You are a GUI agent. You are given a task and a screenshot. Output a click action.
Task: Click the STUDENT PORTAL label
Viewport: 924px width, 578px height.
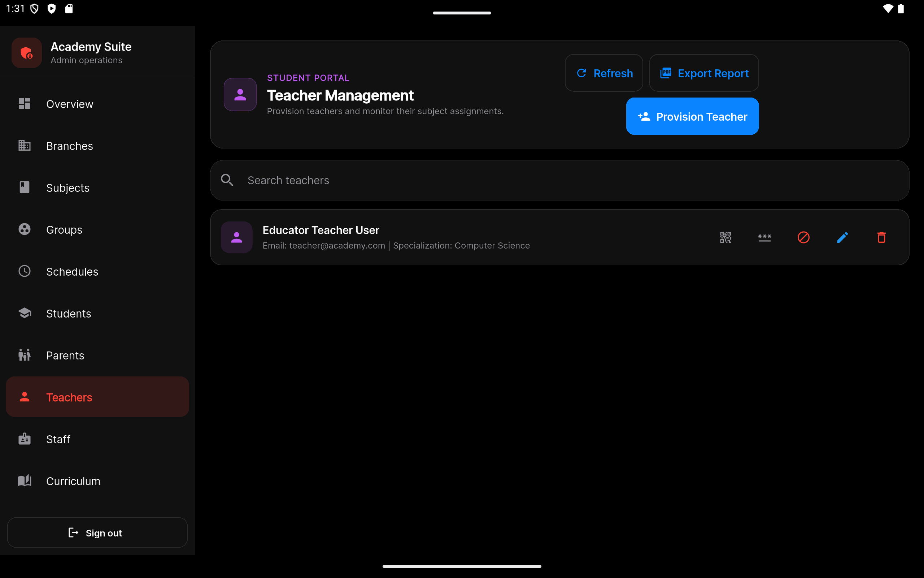click(x=308, y=78)
